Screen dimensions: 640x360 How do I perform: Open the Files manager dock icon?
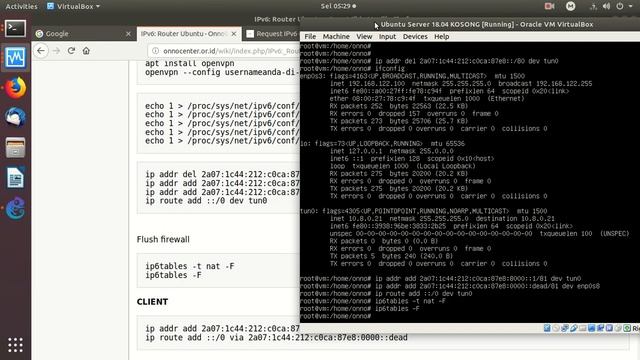point(16,147)
